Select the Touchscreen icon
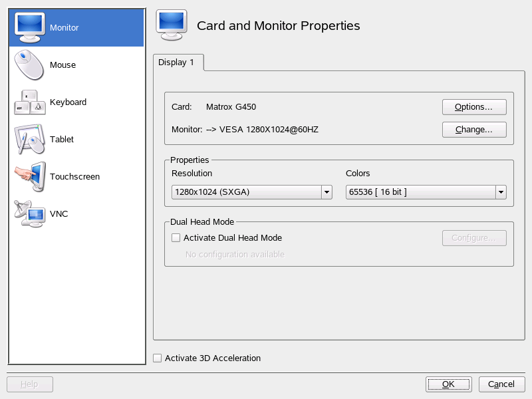Viewport: 532px width, 399px height. 29,177
